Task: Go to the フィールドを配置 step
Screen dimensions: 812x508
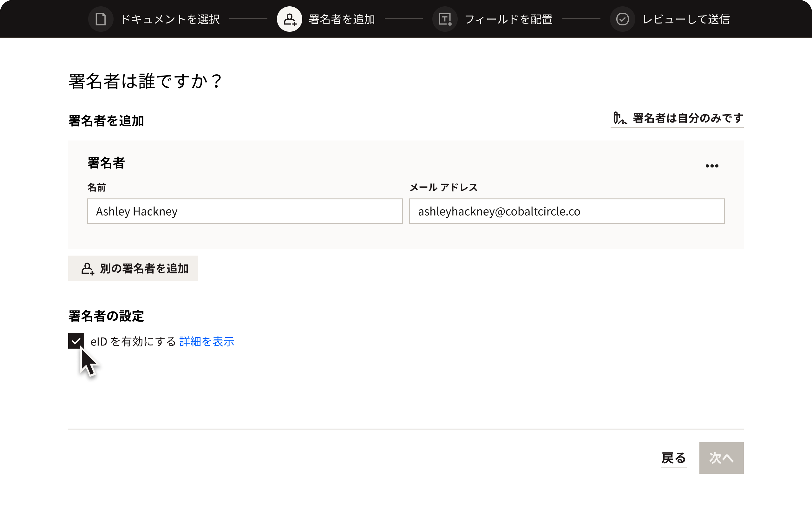Action: pyautogui.click(x=508, y=19)
